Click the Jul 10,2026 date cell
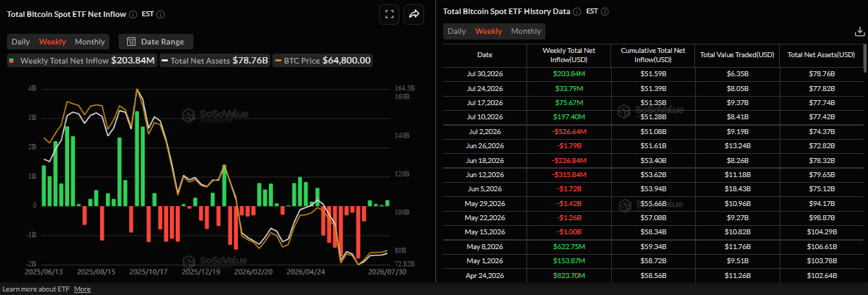 pos(485,116)
